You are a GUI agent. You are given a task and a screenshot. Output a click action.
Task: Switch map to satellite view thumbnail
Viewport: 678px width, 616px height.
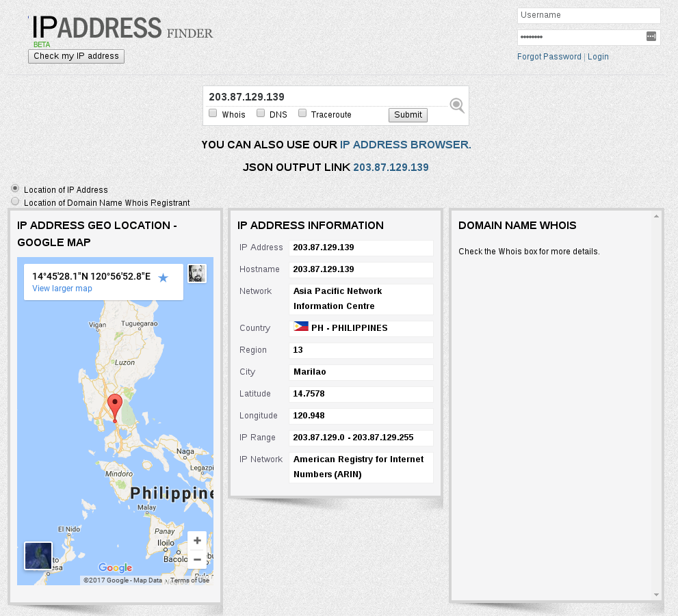tap(38, 556)
